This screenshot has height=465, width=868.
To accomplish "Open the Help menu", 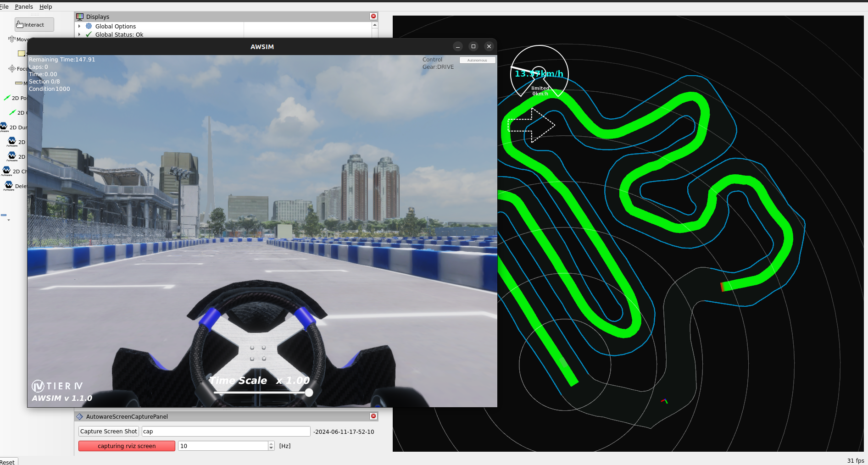I will 45,7.
